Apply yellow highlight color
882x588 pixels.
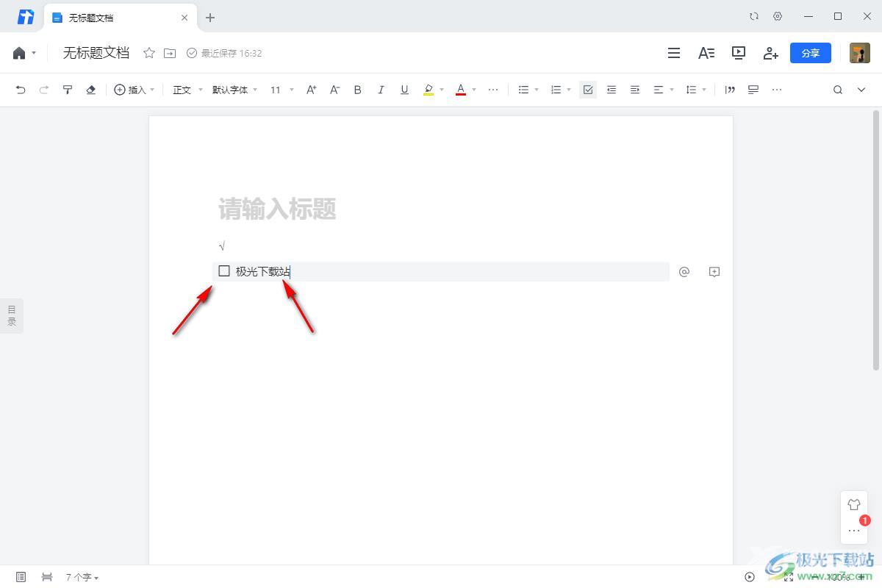click(x=429, y=90)
